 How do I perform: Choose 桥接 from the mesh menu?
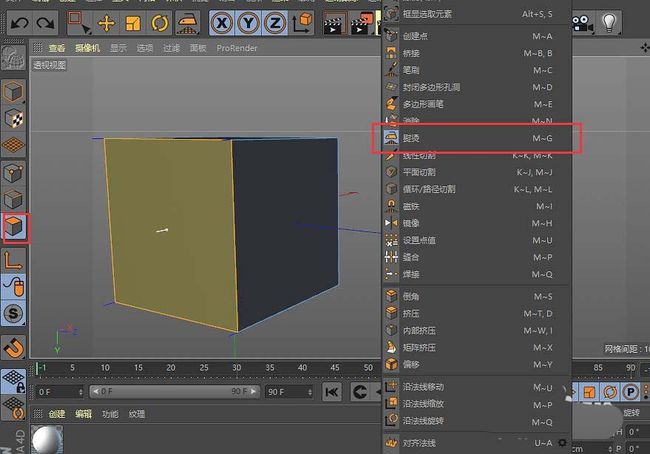point(476,53)
